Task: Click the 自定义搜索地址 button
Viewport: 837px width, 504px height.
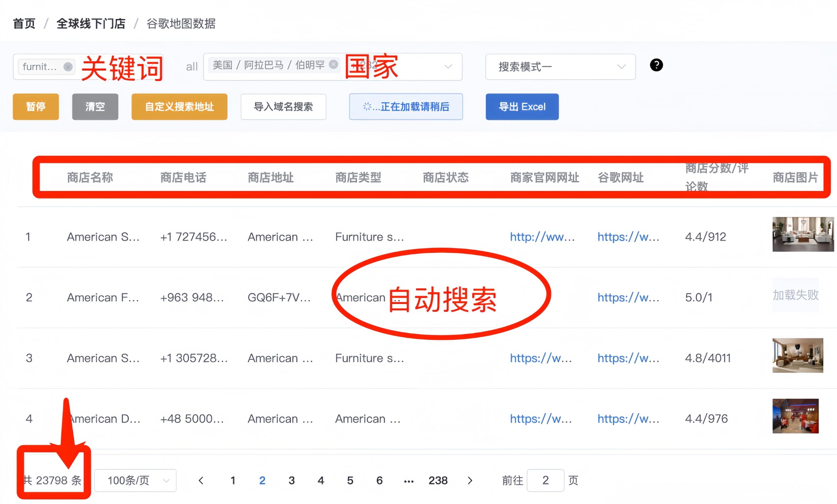Action: [179, 107]
